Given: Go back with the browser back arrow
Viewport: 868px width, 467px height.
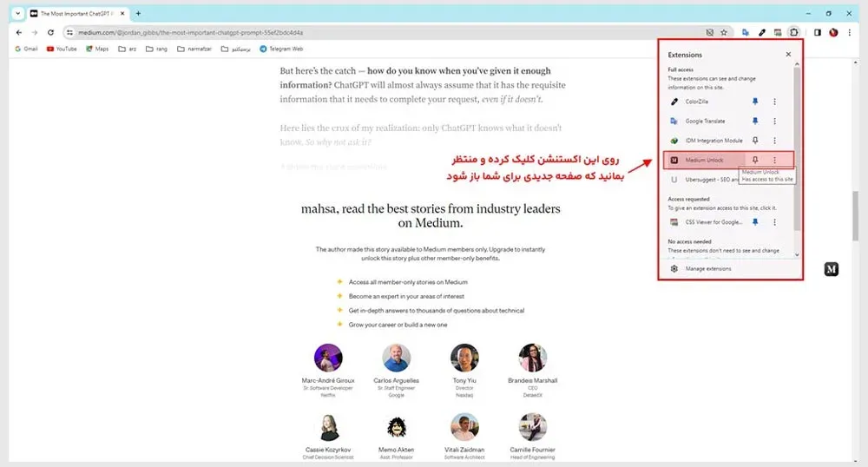Looking at the screenshot, I should pos(19,33).
